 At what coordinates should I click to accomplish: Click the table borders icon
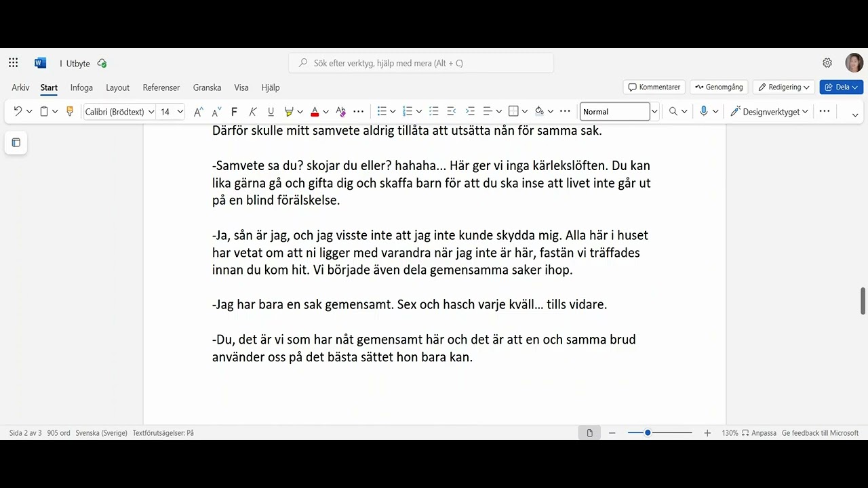tap(513, 112)
